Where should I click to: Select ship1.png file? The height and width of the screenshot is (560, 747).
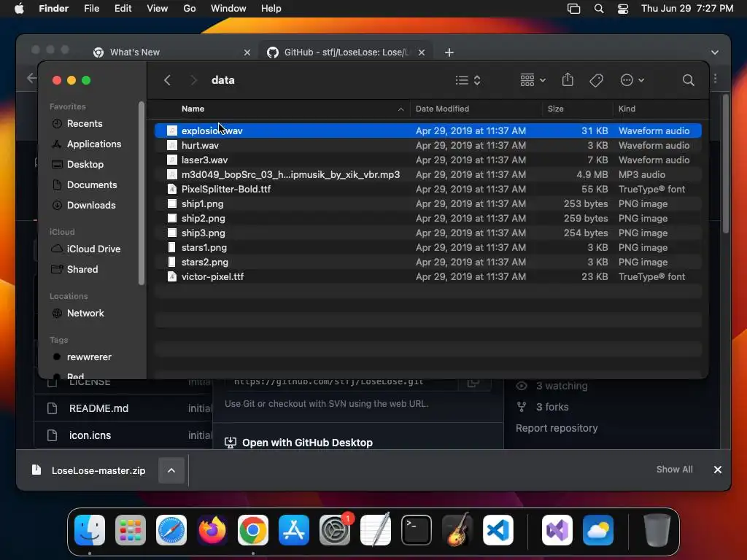click(427, 204)
